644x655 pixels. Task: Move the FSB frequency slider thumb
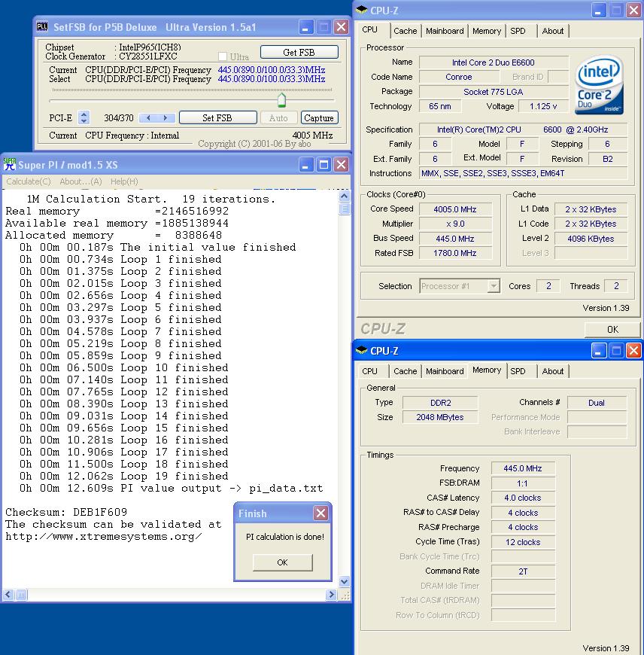[281, 100]
